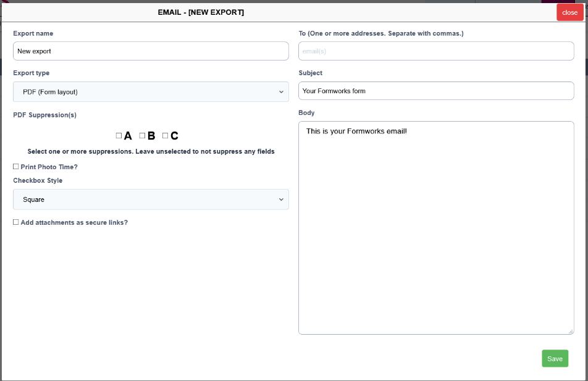
Task: Click the suppression hint text
Action: point(151,151)
